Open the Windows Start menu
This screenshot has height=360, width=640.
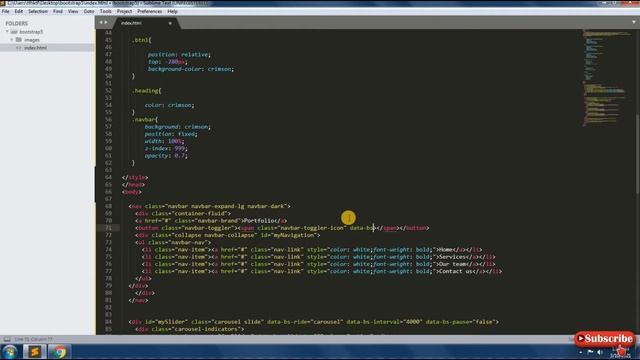click(x=9, y=352)
